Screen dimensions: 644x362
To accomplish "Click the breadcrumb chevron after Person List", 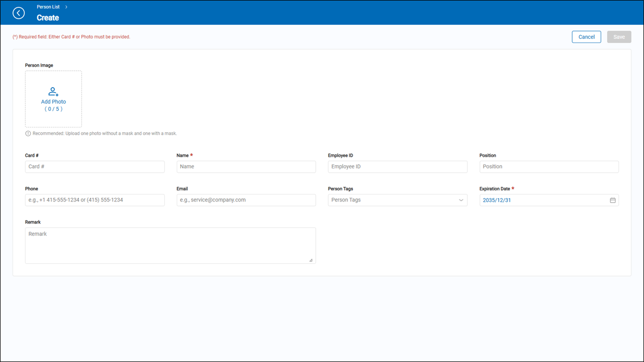I will point(66,7).
